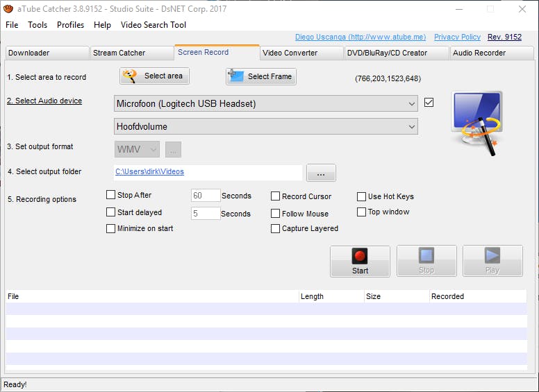Switch to the Video Converter tab
Screen dimensions: 539x392
pyautogui.click(x=302, y=53)
